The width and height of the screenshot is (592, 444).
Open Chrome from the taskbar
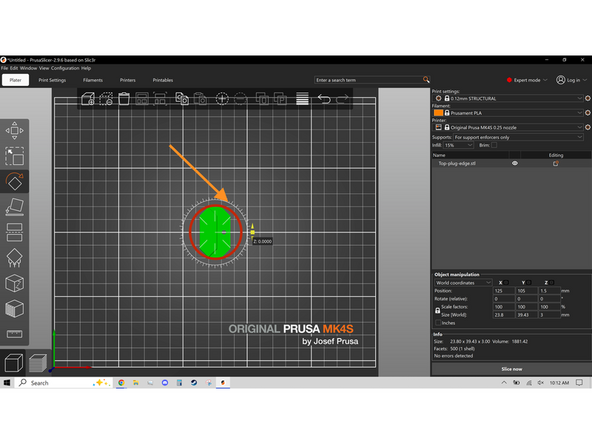point(121,383)
